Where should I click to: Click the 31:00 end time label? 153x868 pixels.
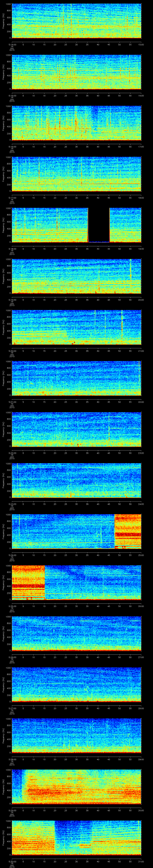click(141, 861)
